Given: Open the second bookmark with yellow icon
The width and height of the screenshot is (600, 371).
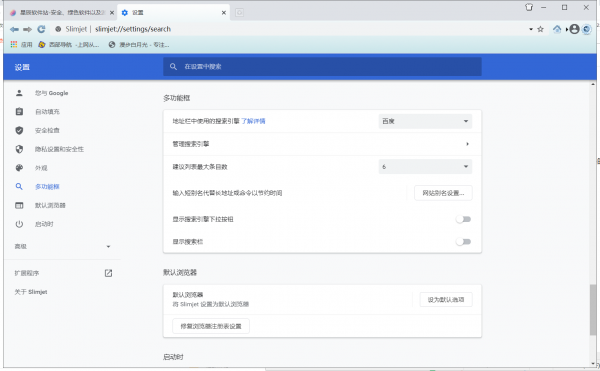Looking at the screenshot, I should pyautogui.click(x=69, y=45).
